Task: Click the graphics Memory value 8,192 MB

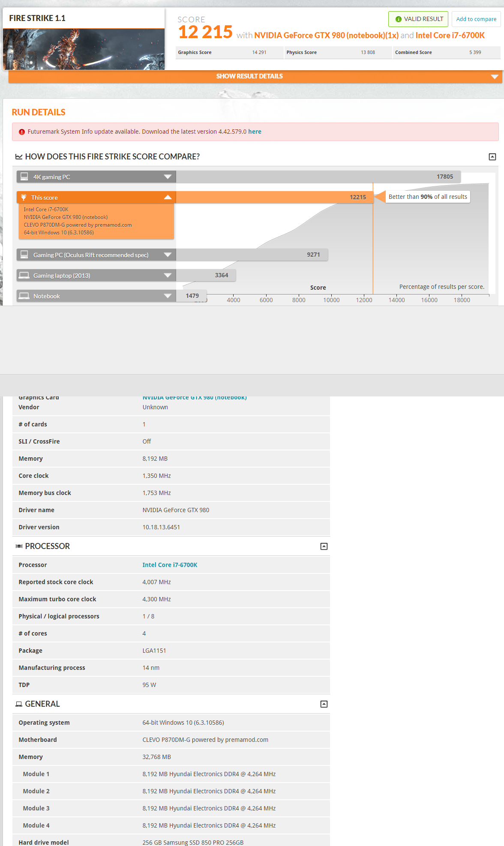Action: [x=155, y=459]
